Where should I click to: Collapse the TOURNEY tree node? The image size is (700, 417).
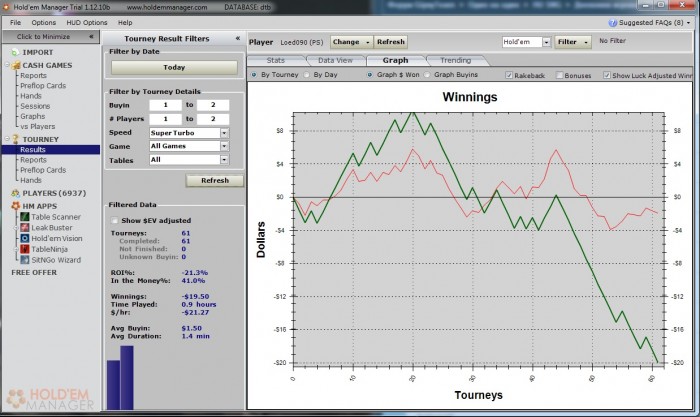point(7,139)
